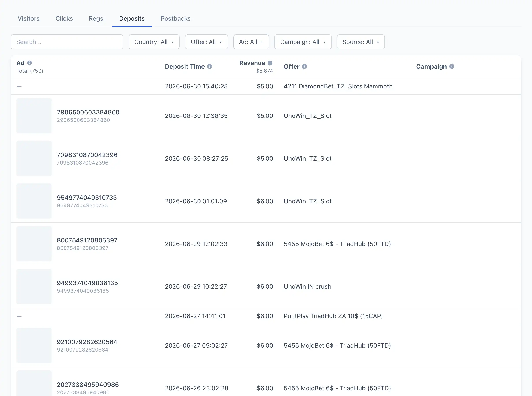Open the Ad column info icon
The image size is (532, 396).
[x=30, y=63]
